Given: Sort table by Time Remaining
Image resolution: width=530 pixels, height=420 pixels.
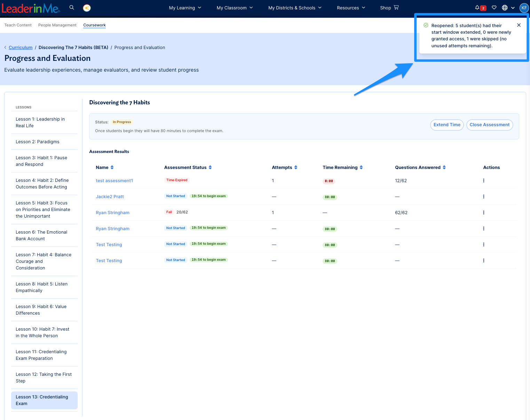Looking at the screenshot, I should click(361, 168).
